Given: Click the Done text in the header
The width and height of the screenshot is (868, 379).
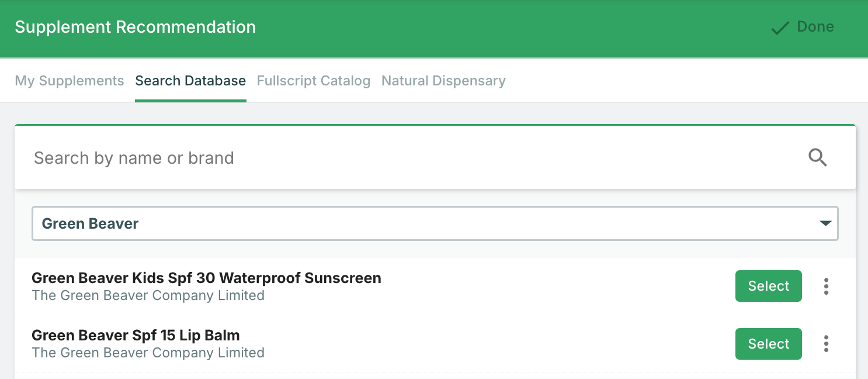Looking at the screenshot, I should tap(815, 27).
